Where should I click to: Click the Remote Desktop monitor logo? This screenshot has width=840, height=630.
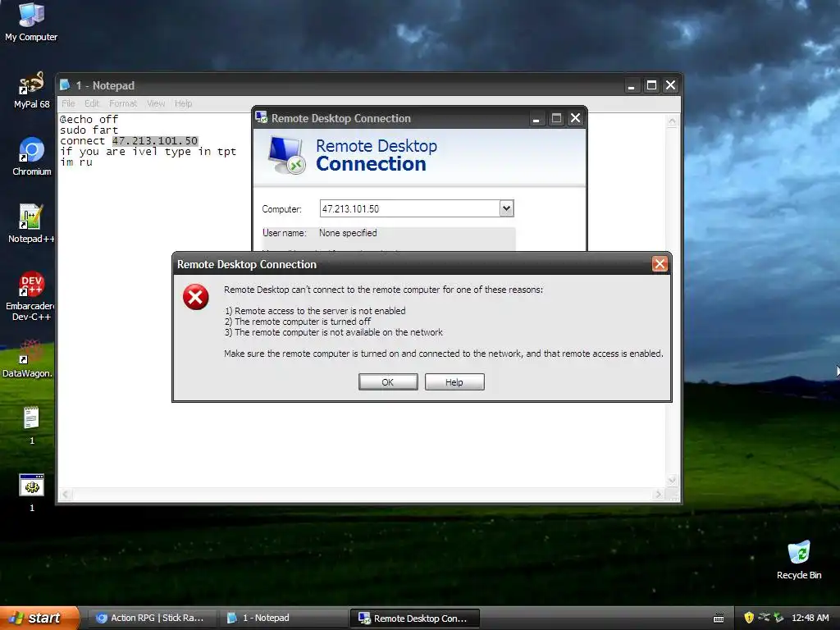(286, 155)
